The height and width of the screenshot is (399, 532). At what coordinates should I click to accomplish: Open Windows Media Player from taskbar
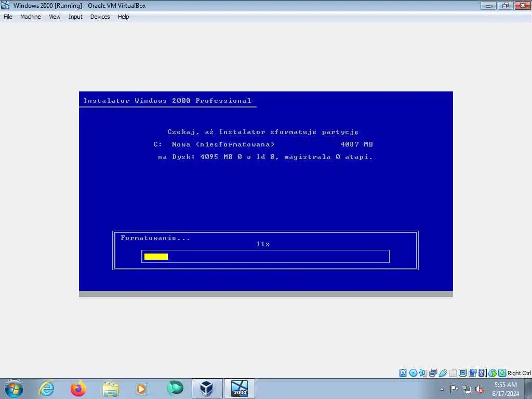click(x=142, y=389)
